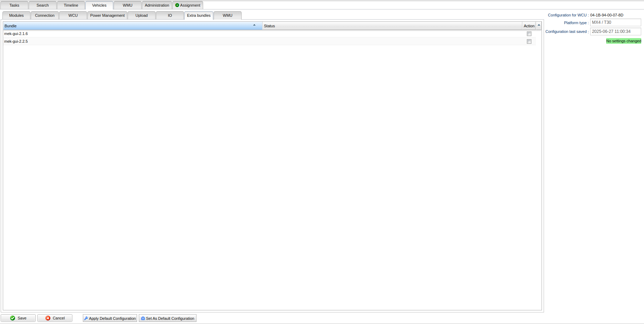Open the Upload tab
The height and width of the screenshot is (324, 644).
[142, 15]
